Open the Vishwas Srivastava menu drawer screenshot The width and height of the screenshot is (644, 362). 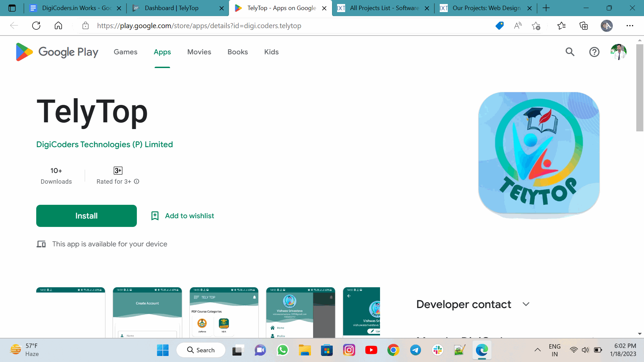click(301, 312)
